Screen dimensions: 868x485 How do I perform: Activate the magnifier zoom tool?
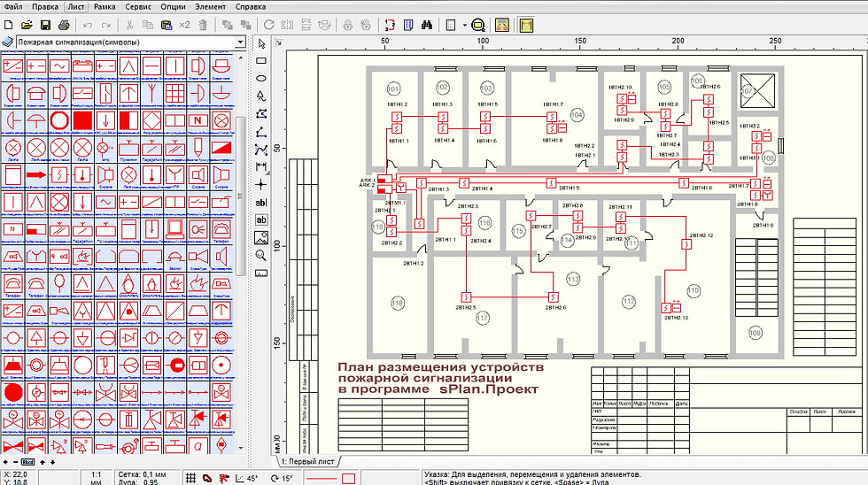261,255
